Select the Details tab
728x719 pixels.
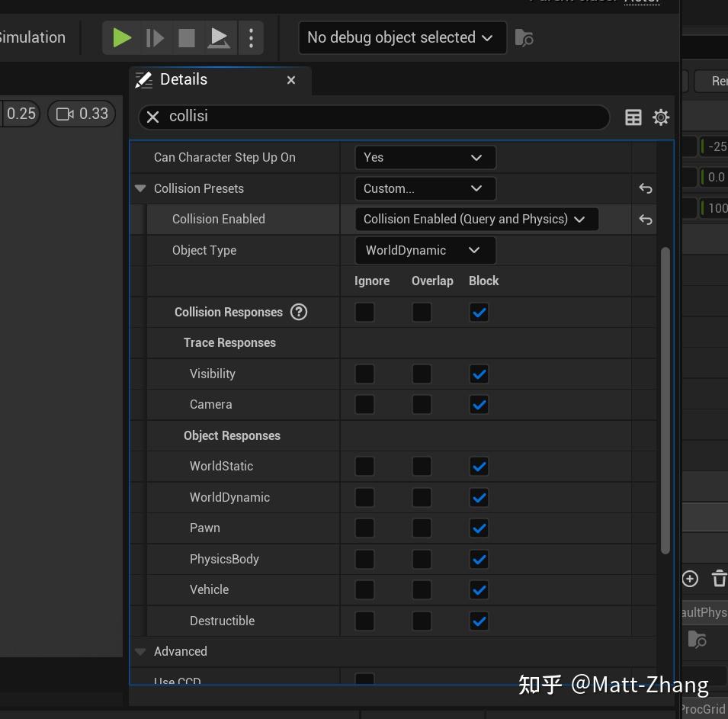point(183,79)
